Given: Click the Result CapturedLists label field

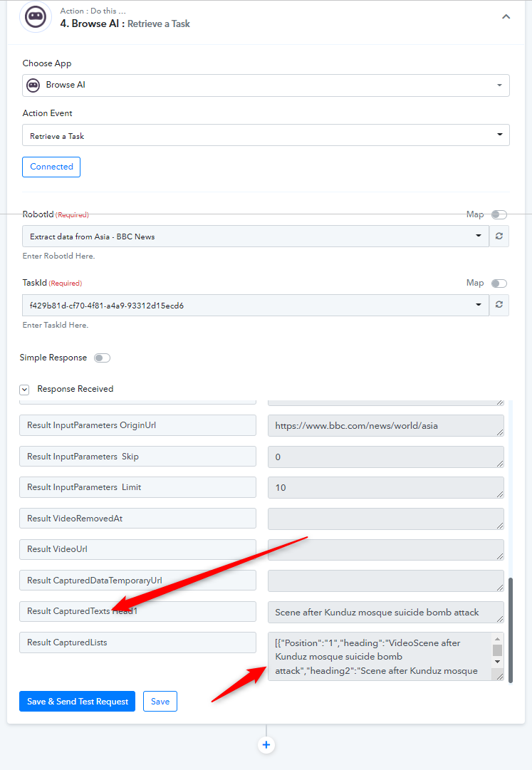Looking at the screenshot, I should tap(138, 642).
